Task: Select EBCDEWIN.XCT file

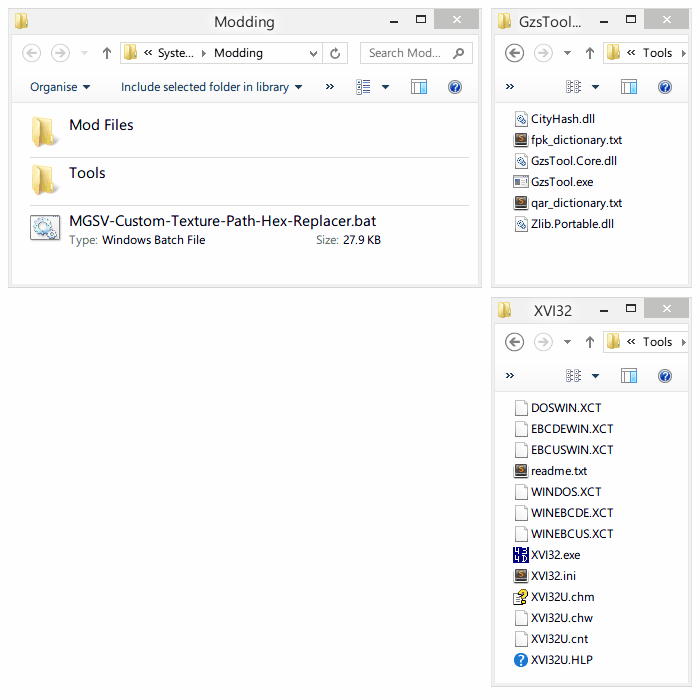Action: click(x=564, y=429)
